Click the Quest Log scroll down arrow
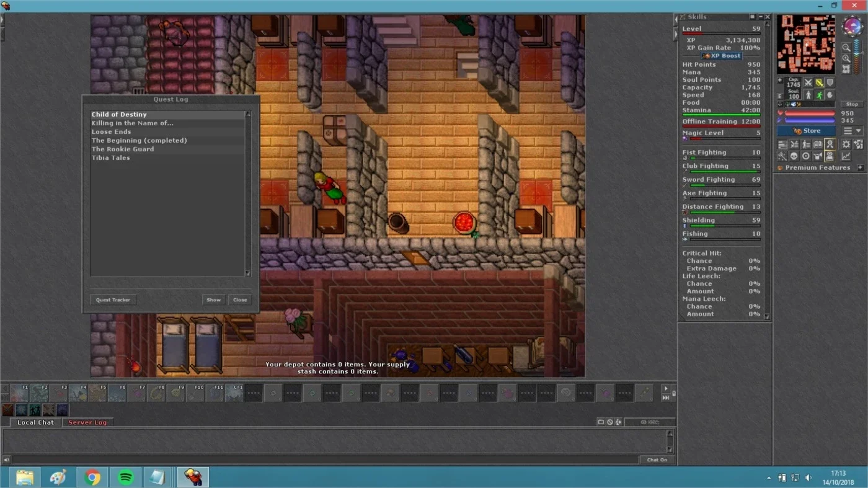Image resolution: width=868 pixels, height=488 pixels. point(248,273)
